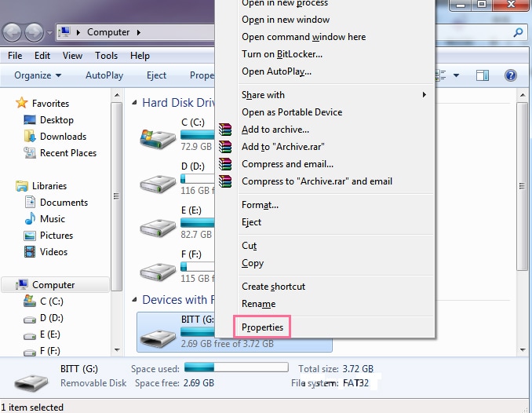The height and width of the screenshot is (413, 532).
Task: Click the Libraries folder icon
Action: click(x=22, y=186)
